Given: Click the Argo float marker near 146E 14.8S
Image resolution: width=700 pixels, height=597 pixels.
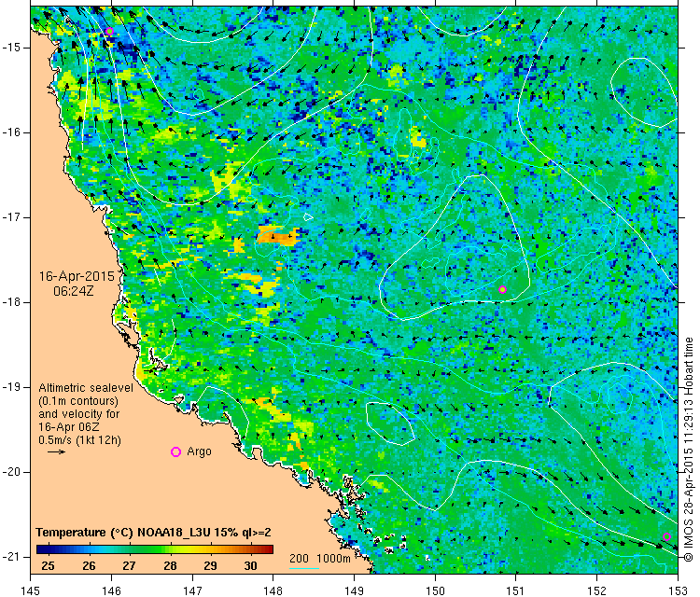Looking at the screenshot, I should tap(109, 31).
